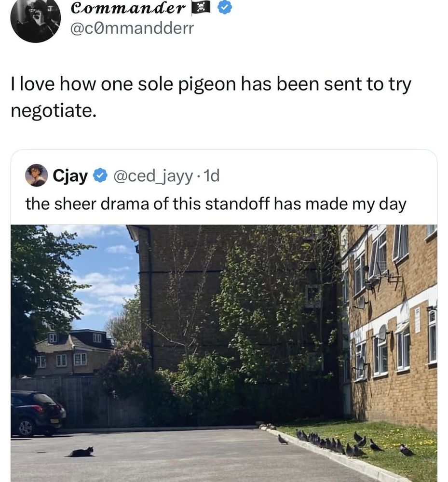Open the Commander display name
This screenshot has width=448, height=482.
pos(128,8)
